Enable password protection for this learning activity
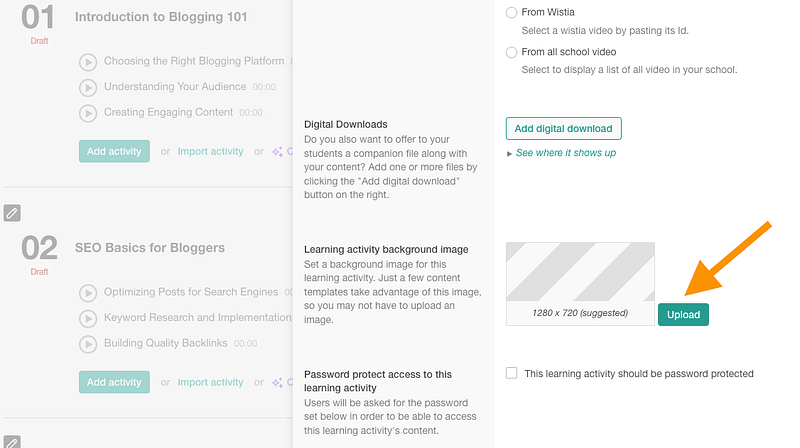This screenshot has height=448, width=800. point(512,373)
